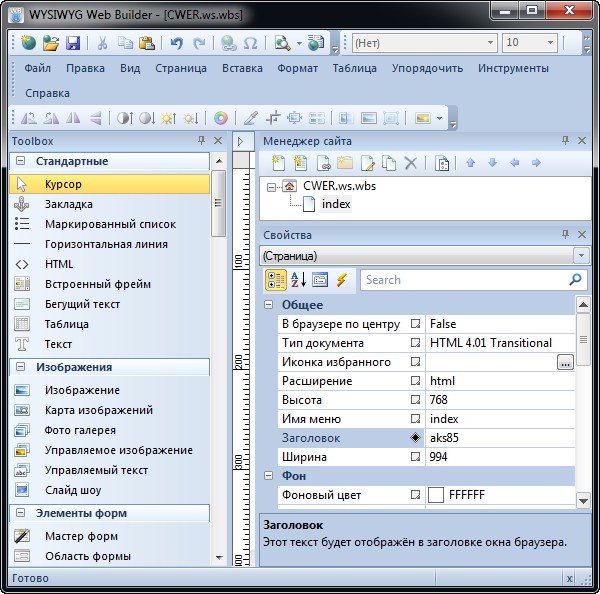Click the Preview magnifier page icon
The width and height of the screenshot is (600, 594).
[x=282, y=43]
